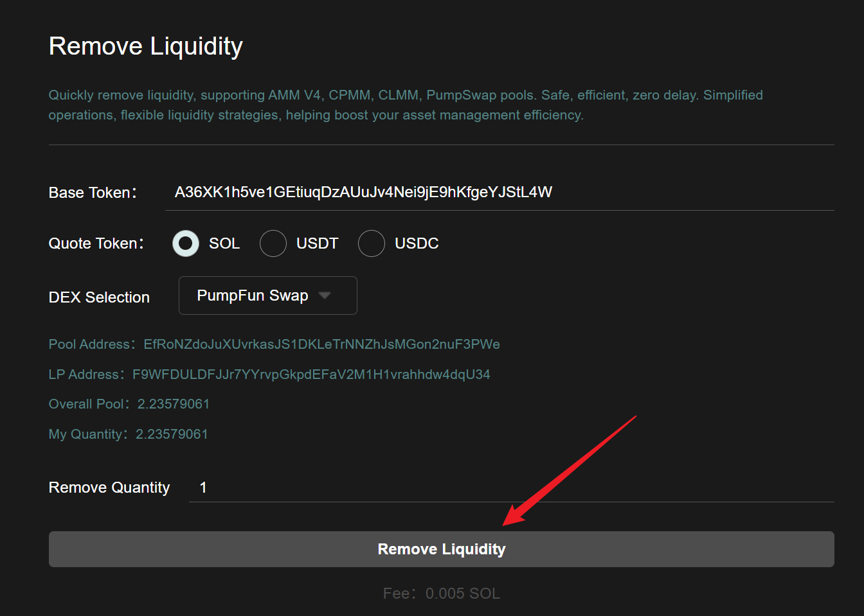The image size is (864, 616).
Task: Click the Remove Quantity input field
Action: pyautogui.click(x=511, y=488)
